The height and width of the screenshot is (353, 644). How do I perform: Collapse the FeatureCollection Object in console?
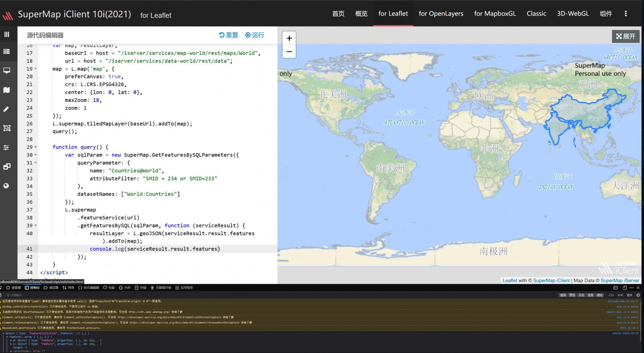pos(3,333)
